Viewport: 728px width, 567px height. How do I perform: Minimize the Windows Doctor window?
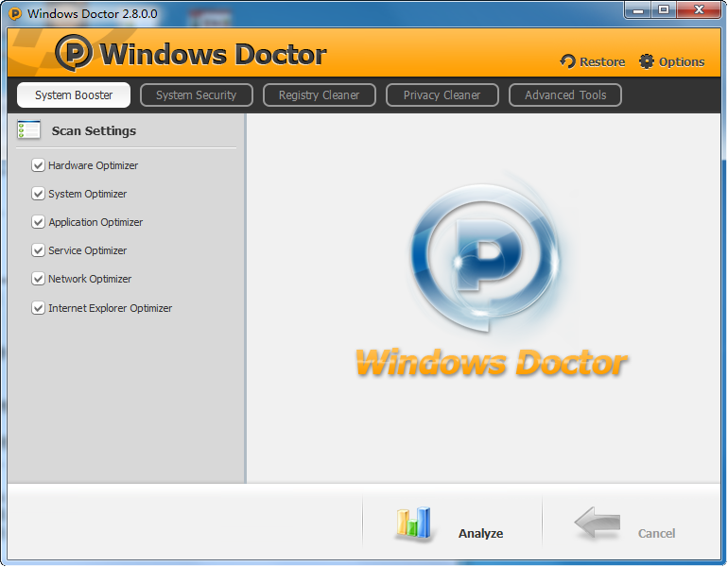(x=637, y=9)
